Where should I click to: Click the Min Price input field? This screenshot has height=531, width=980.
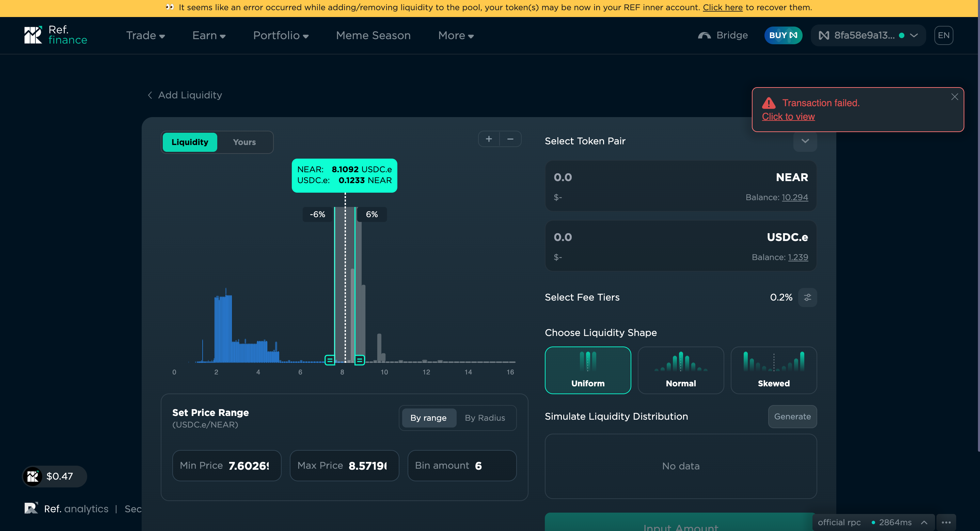227,465
